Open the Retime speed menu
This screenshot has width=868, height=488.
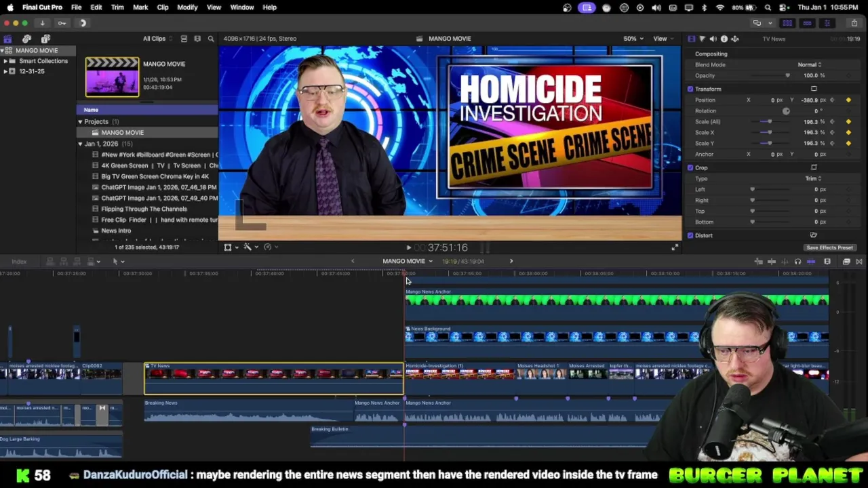tap(270, 247)
